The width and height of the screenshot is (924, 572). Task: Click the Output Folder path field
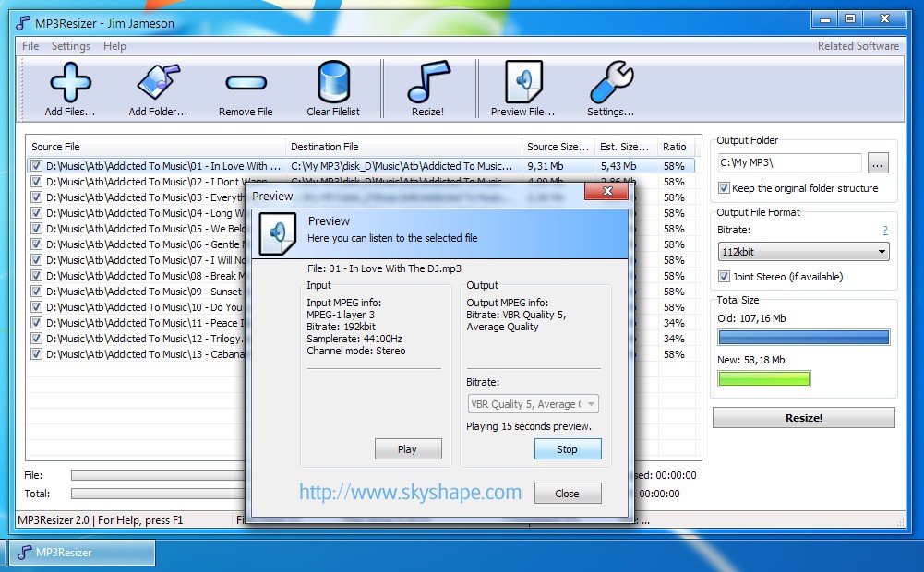(789, 163)
